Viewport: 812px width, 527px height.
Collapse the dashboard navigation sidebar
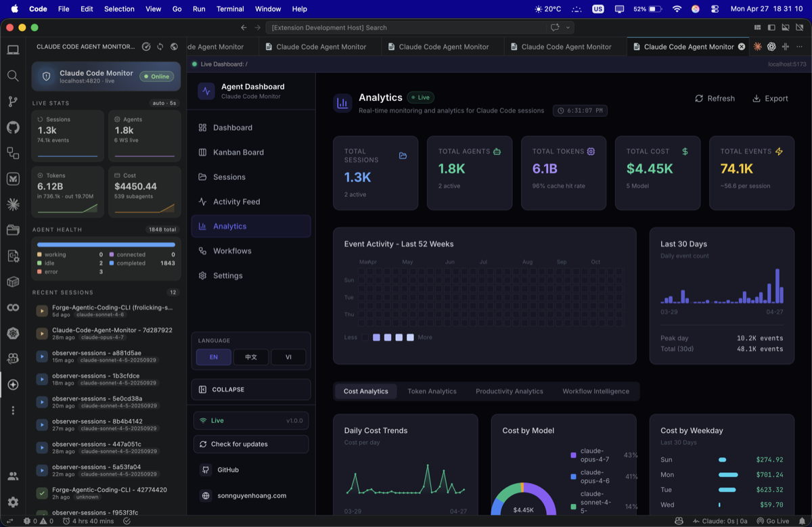pyautogui.click(x=251, y=389)
